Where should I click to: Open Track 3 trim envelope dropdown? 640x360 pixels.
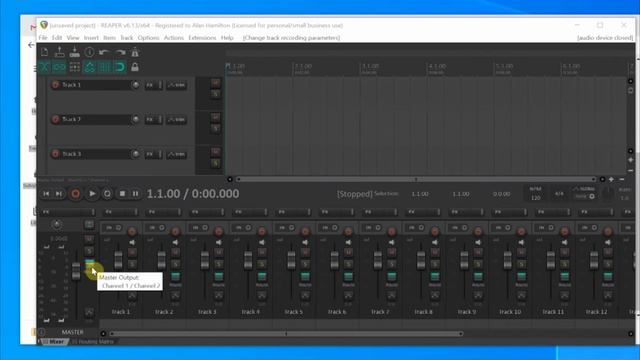click(177, 155)
